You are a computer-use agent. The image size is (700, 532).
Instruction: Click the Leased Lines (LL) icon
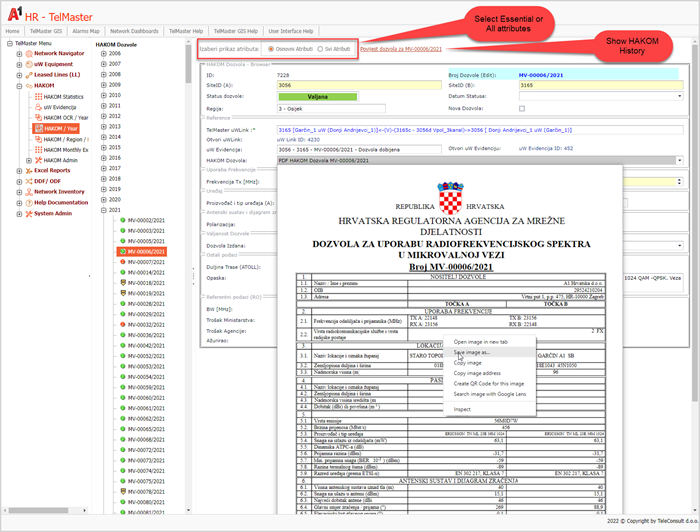[x=29, y=75]
